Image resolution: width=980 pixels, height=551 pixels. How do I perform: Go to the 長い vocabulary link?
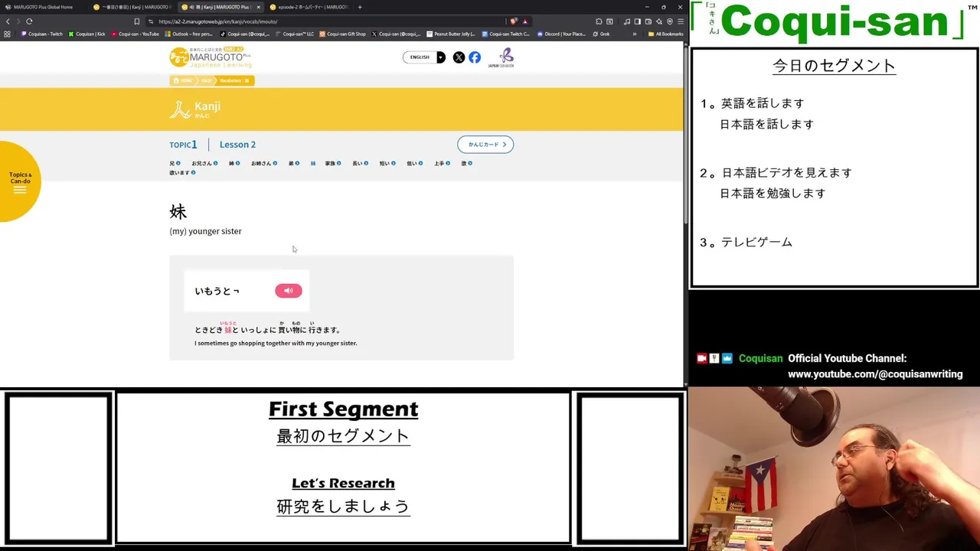(x=360, y=163)
